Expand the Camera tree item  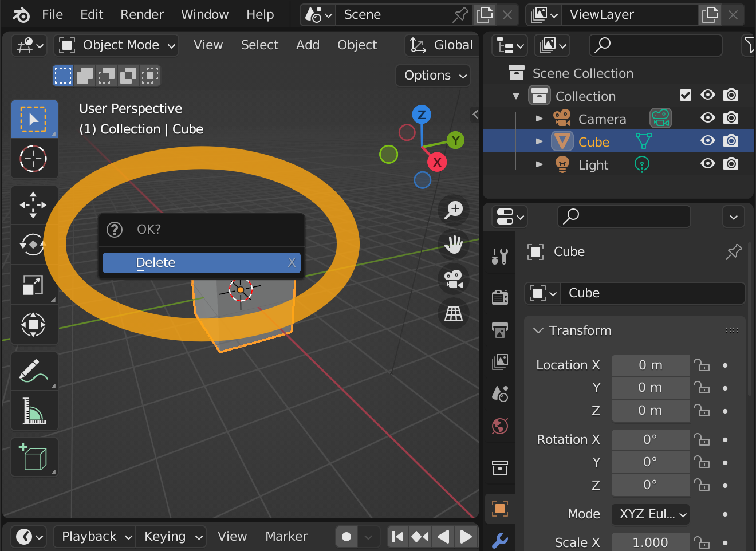539,119
